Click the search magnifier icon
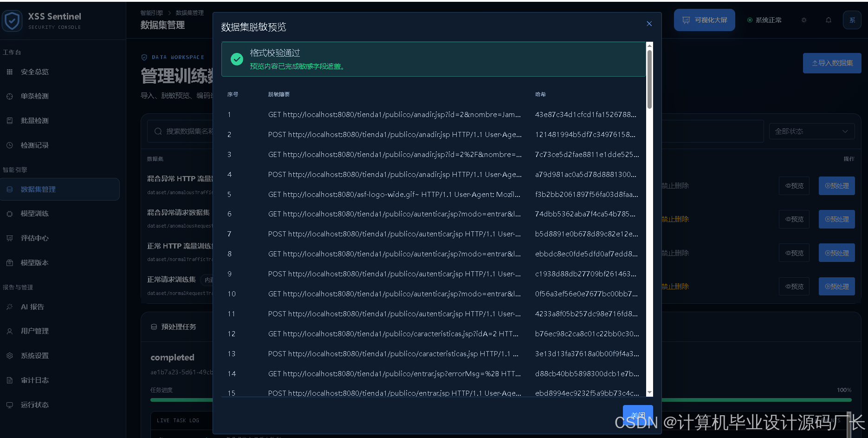Viewport: 868px width, 438px height. tap(158, 131)
